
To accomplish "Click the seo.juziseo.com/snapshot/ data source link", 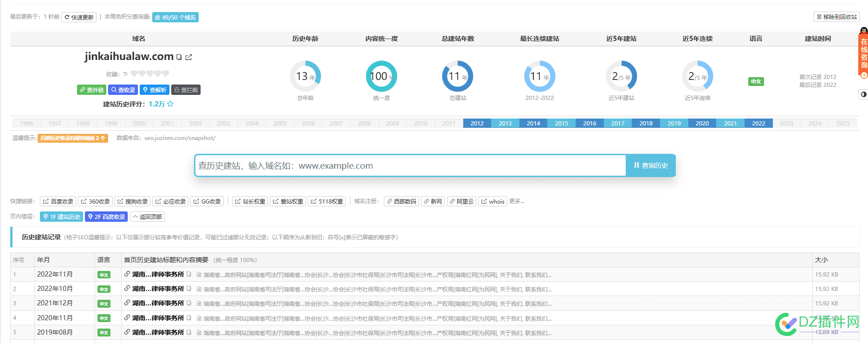I will pos(180,138).
